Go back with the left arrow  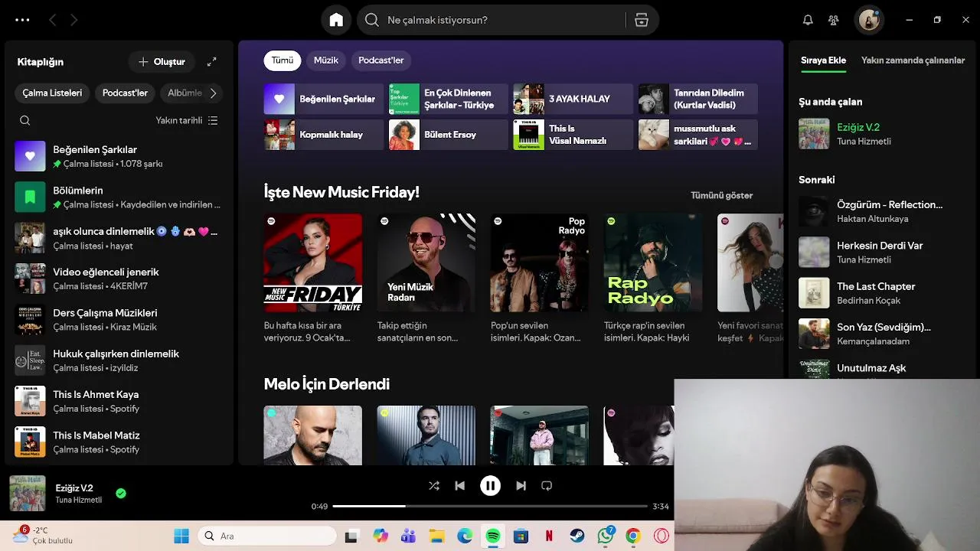[x=52, y=20]
